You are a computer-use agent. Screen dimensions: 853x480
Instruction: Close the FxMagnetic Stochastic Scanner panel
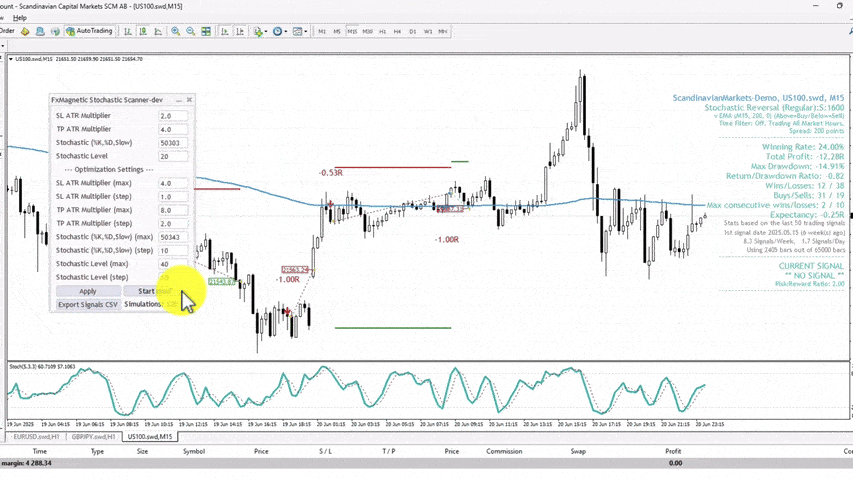pos(189,100)
